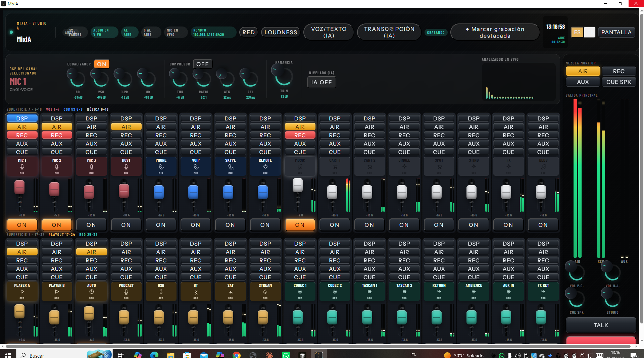644x358 pixels.
Task: Click the AUTO channel clock icon
Action: [91, 292]
